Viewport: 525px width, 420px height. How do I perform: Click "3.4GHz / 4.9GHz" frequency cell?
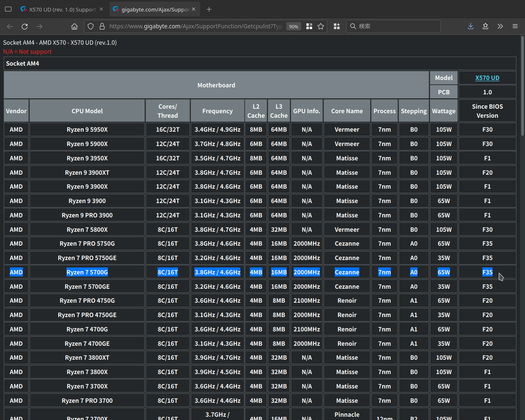coord(217,130)
